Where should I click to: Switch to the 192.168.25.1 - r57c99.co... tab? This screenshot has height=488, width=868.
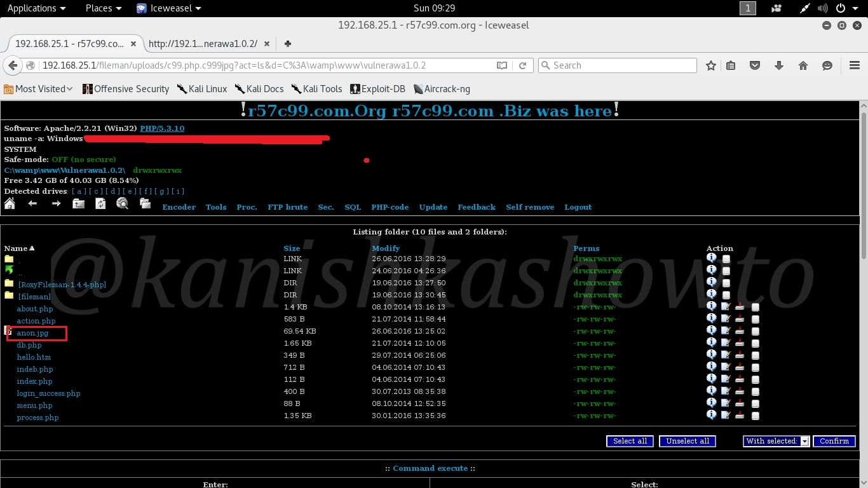coord(74,44)
